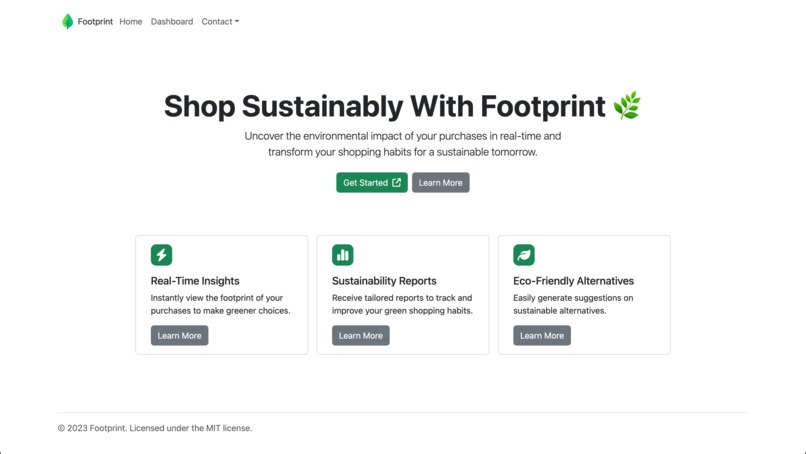
Task: Go to the Home nav link
Action: 131,22
